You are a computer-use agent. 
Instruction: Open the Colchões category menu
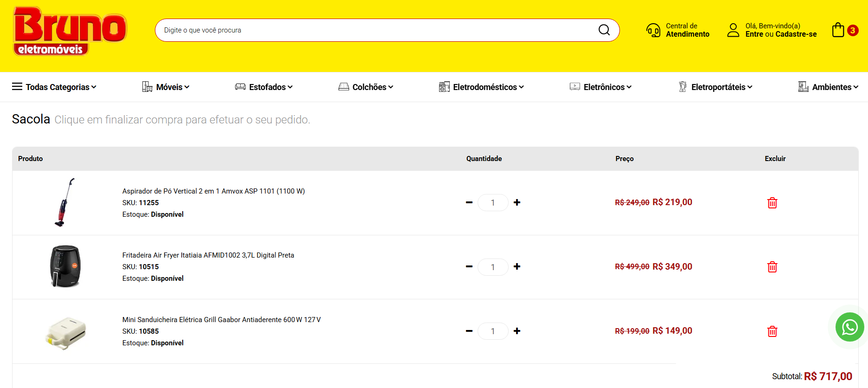point(366,87)
